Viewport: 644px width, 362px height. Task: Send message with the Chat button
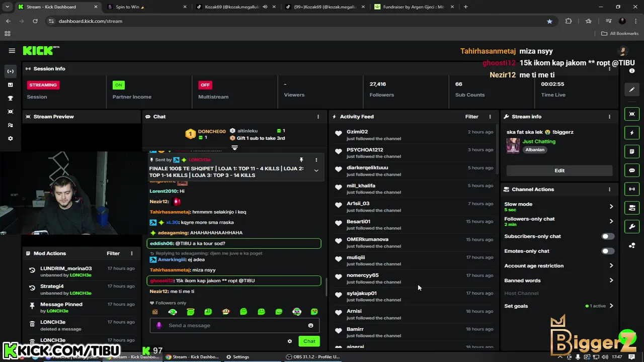tap(309, 341)
